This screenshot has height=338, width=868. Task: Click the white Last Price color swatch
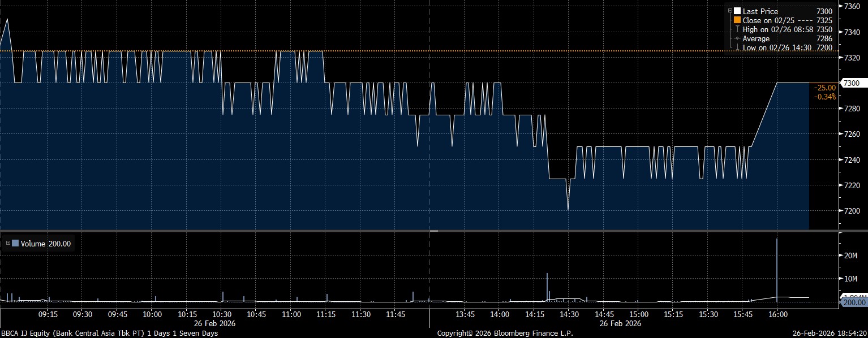[737, 11]
